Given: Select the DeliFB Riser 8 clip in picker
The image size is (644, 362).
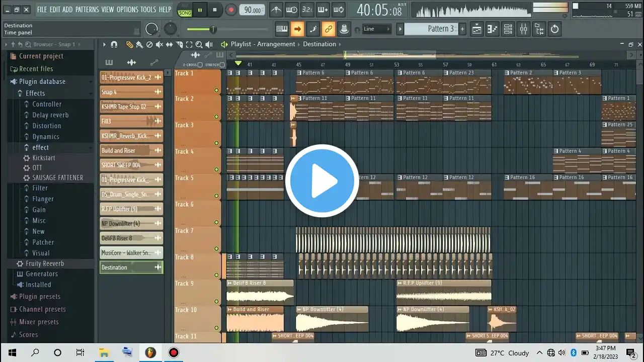Looking at the screenshot, I should (x=131, y=238).
